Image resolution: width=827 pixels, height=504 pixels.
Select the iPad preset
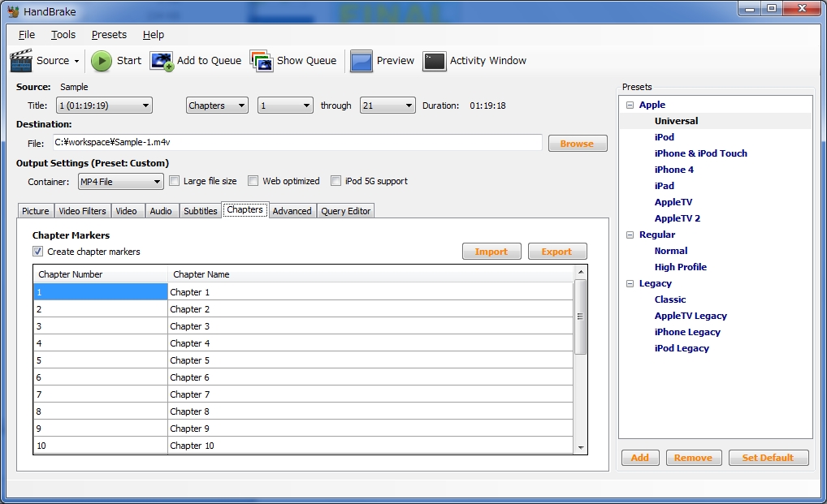point(664,186)
